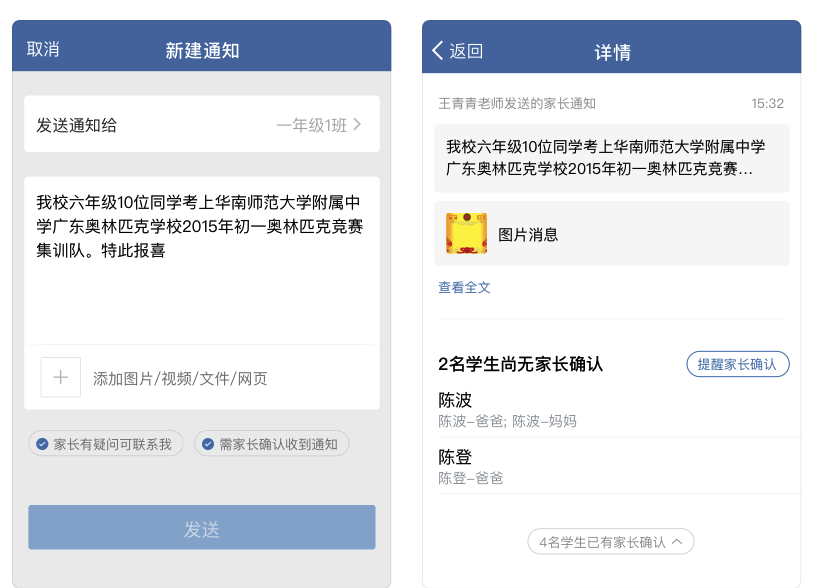Click the 详情 title
830x588 pixels.
(x=612, y=52)
